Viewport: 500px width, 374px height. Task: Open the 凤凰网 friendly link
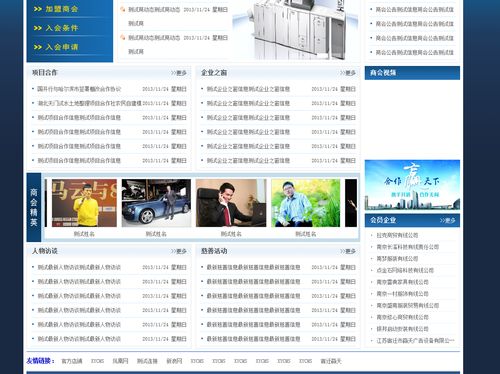[x=120, y=361]
